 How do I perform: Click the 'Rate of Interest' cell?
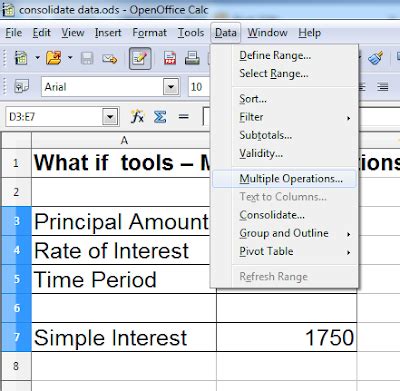pos(121,250)
